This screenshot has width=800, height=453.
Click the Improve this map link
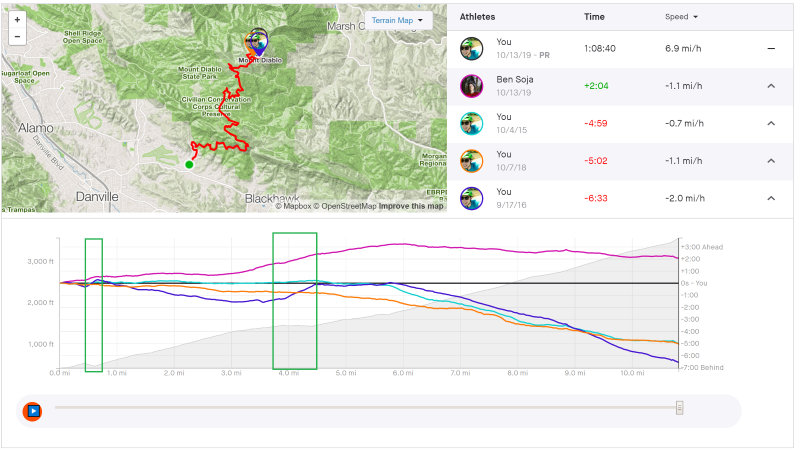point(410,207)
